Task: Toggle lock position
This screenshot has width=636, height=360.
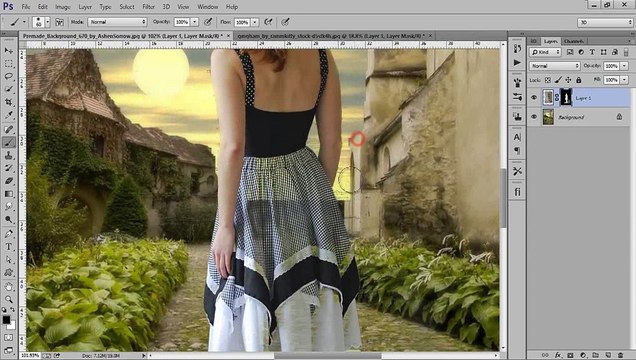Action: coord(568,80)
